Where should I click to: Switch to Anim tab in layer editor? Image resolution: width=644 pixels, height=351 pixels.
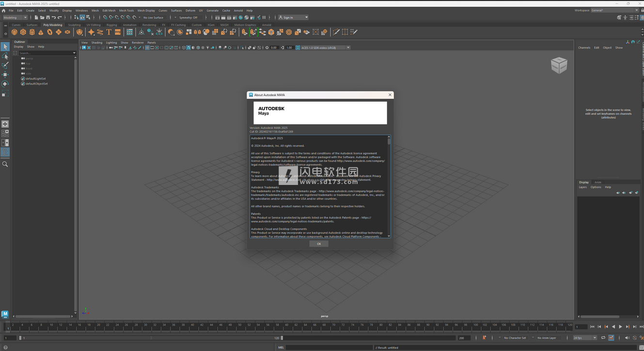pyautogui.click(x=598, y=182)
